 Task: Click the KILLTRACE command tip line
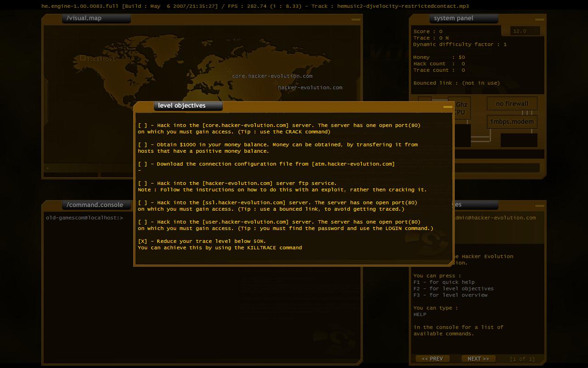tap(220, 247)
